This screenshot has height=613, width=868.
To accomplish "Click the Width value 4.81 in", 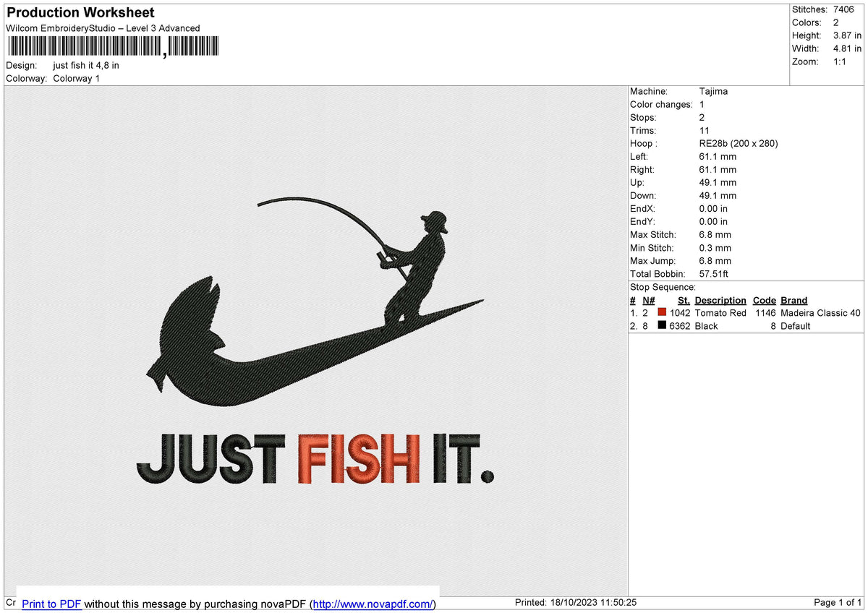I will [x=847, y=48].
